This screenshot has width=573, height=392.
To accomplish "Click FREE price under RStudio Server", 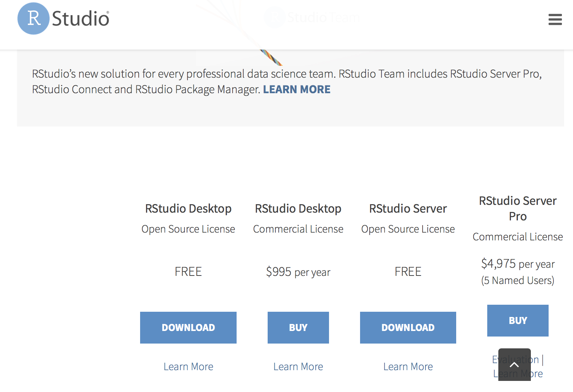I will point(408,272).
